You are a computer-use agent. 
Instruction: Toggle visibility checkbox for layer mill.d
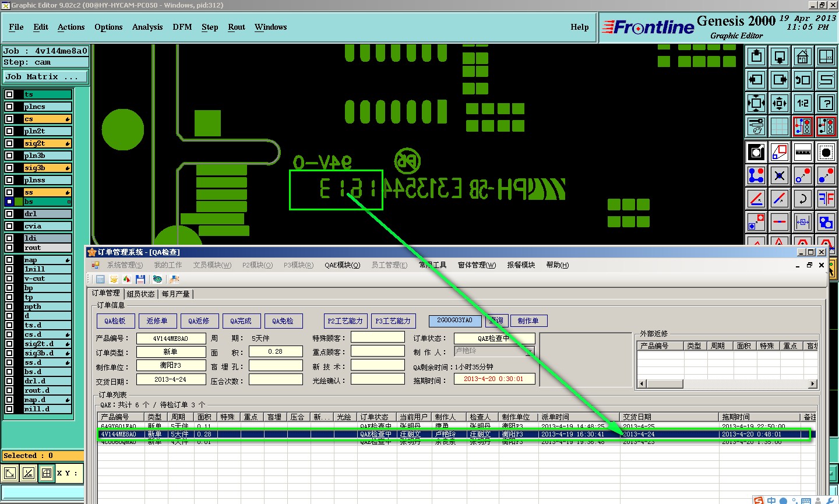pos(9,409)
